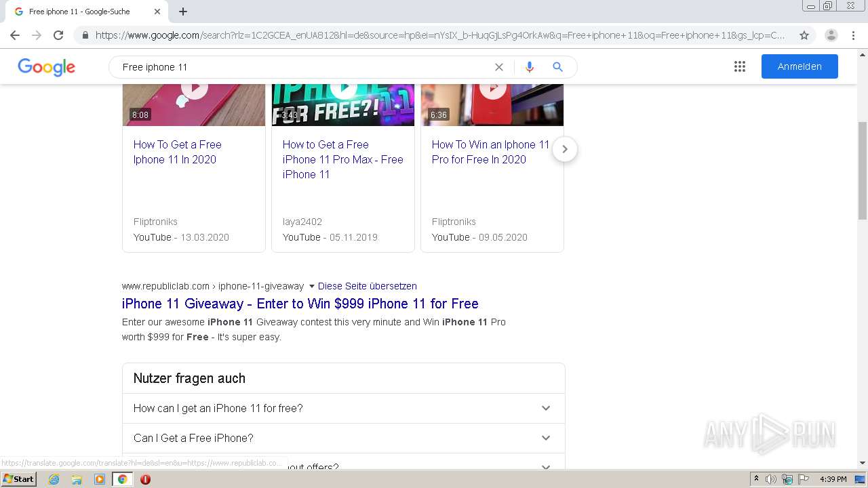Image resolution: width=868 pixels, height=488 pixels.
Task: Expand Can I Get a Free iPhone question
Action: click(x=343, y=438)
